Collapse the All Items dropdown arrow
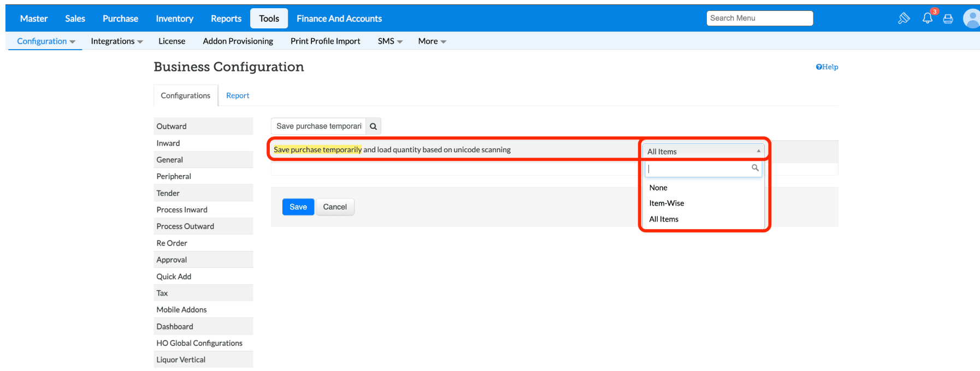The height and width of the screenshot is (371, 980). 758,151
